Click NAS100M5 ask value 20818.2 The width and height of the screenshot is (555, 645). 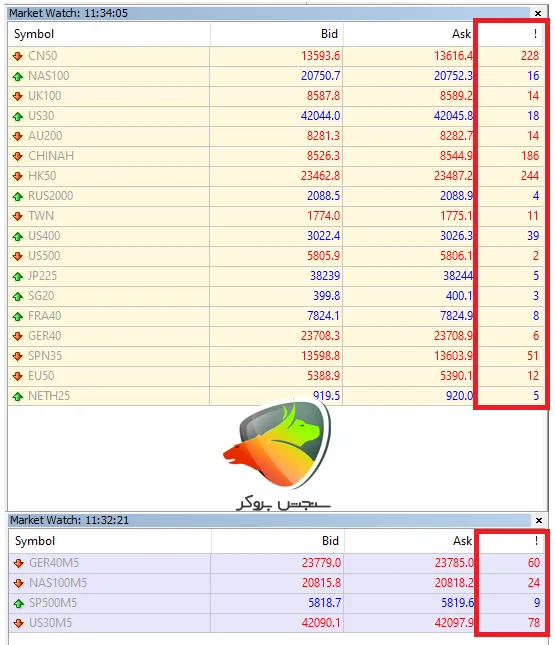tap(455, 583)
